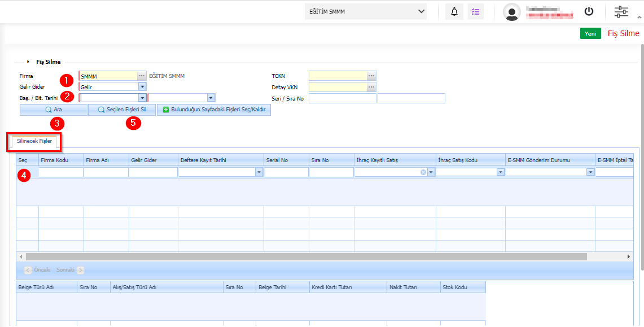Click the Firma Adı filter box
Screen dimensions: 644x327
click(106, 173)
